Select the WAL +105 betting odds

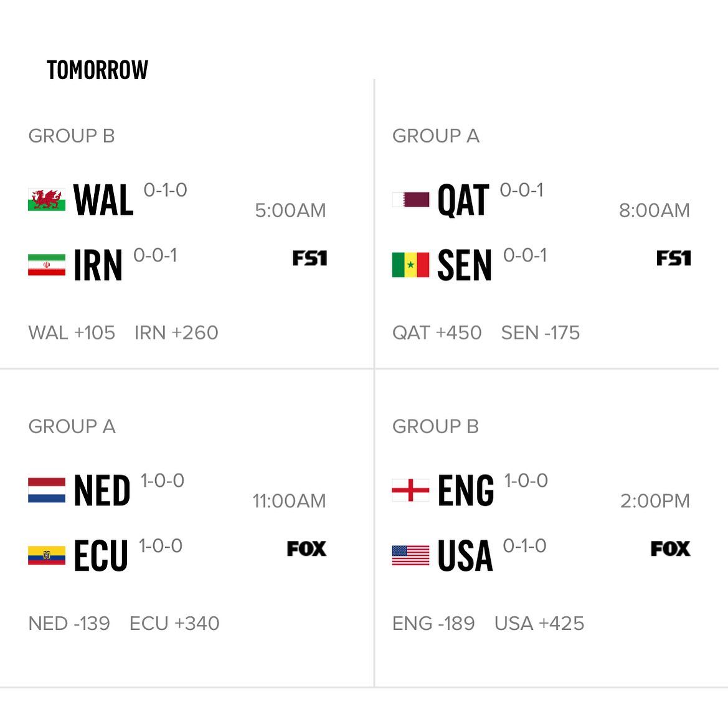point(72,333)
